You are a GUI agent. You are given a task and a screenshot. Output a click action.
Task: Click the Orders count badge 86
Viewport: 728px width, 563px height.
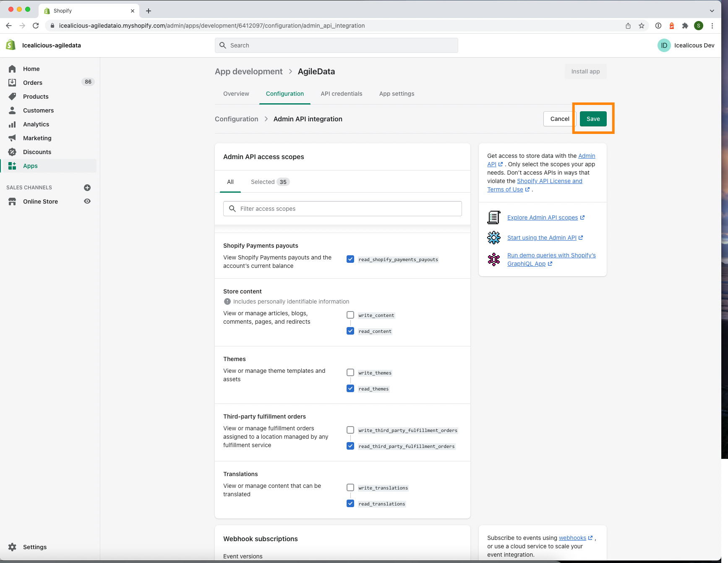tap(88, 82)
